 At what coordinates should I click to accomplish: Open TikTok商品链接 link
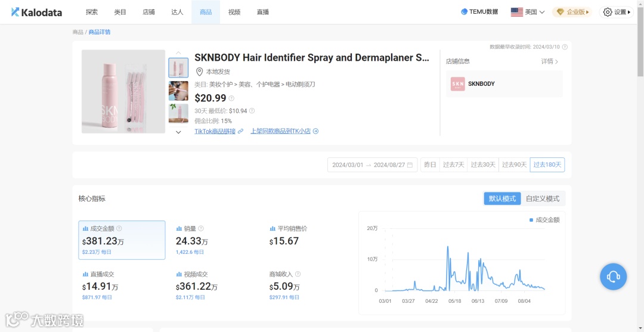tap(215, 131)
